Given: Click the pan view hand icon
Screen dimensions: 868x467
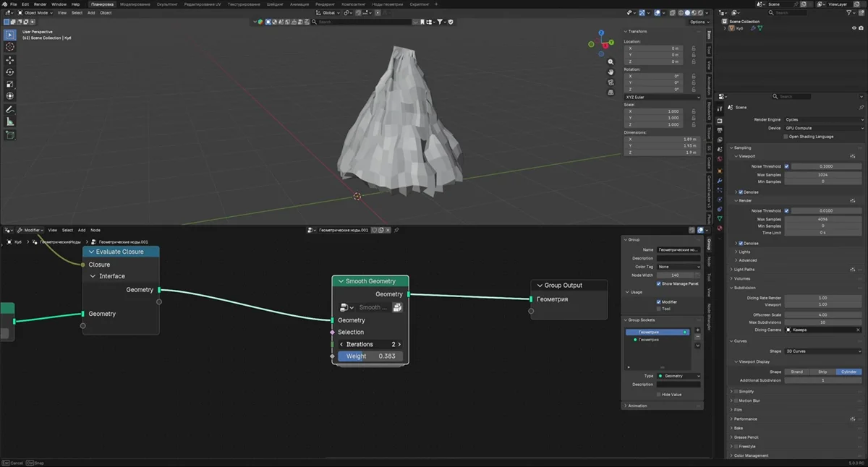Looking at the screenshot, I should pos(611,72).
